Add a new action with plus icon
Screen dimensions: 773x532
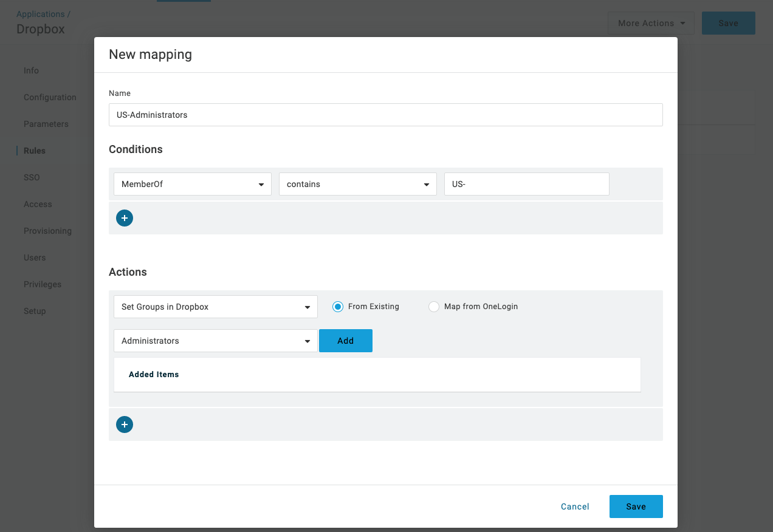click(x=125, y=425)
